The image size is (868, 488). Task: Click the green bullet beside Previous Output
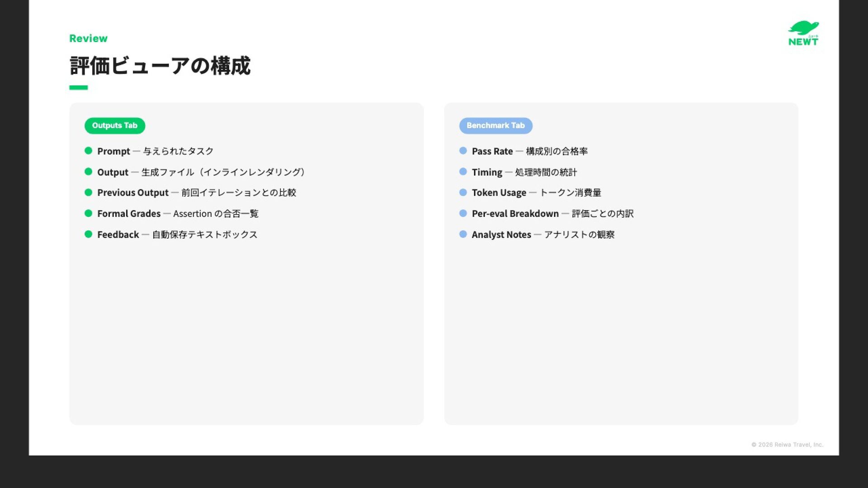click(x=89, y=192)
